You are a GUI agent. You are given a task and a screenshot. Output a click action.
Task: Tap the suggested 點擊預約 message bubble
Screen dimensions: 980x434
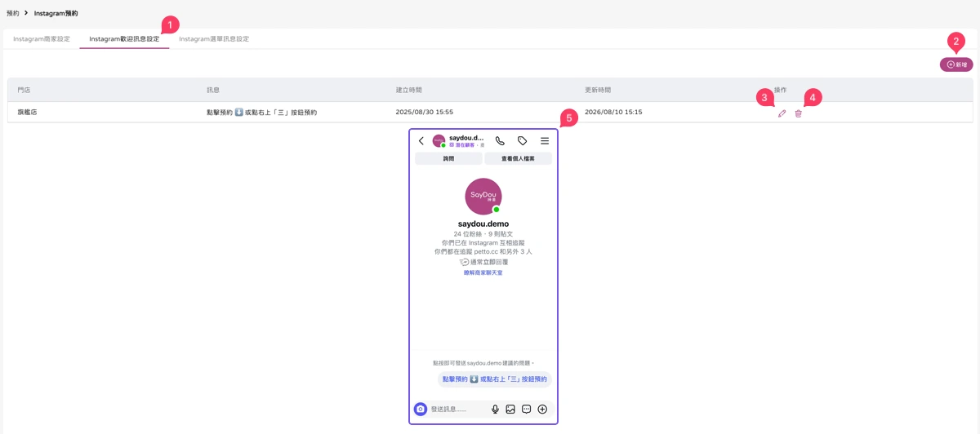[495, 379]
